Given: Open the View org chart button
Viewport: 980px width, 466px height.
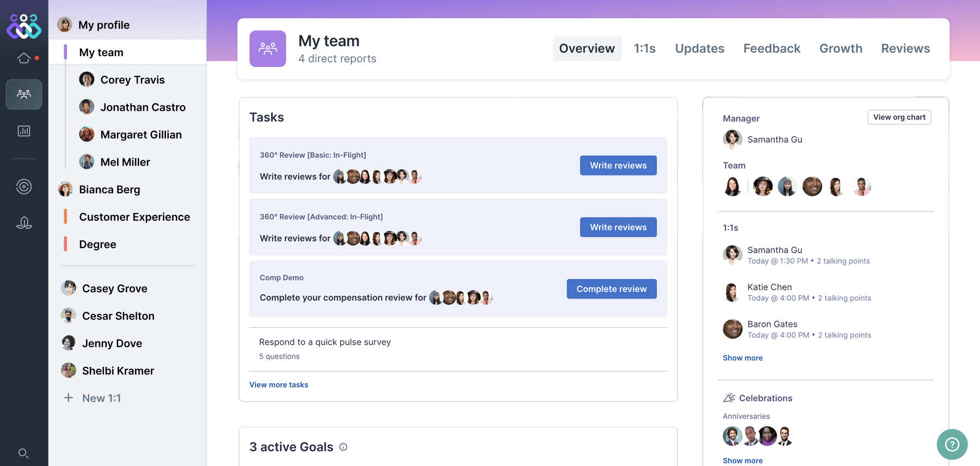Looking at the screenshot, I should coord(899,117).
